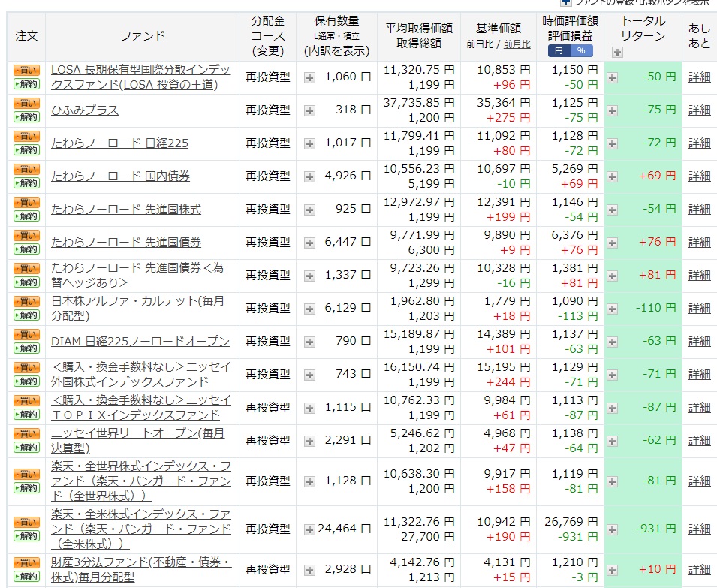Viewport: 717px width, 588px height.
Task: Select 26,769 円 valuation cell
Action: [571, 522]
